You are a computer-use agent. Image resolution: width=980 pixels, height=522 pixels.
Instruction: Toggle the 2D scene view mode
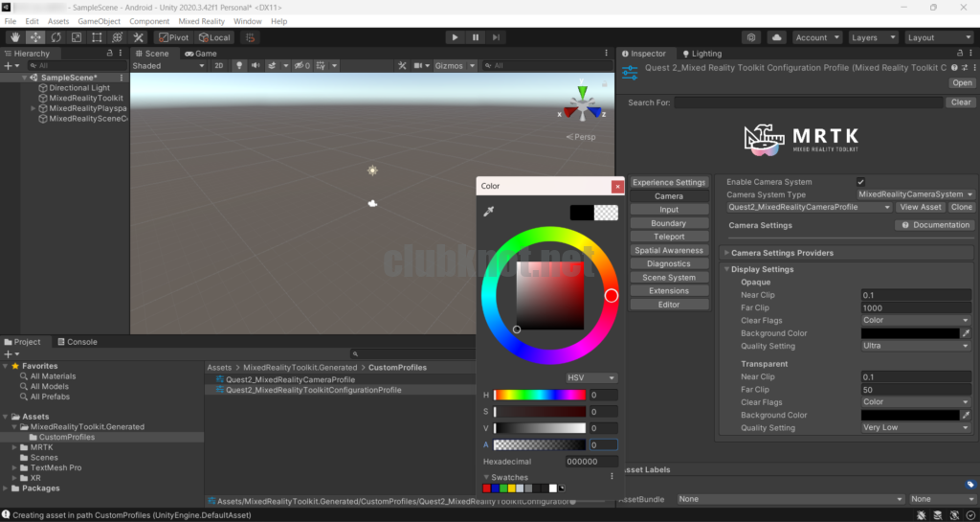(218, 66)
